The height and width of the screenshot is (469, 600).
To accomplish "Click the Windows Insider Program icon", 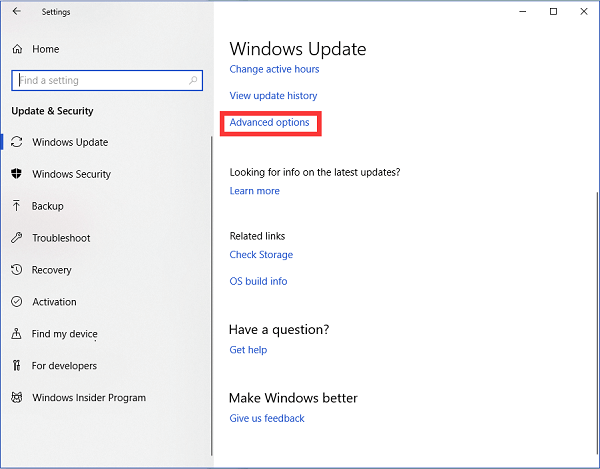I will click(x=16, y=397).
